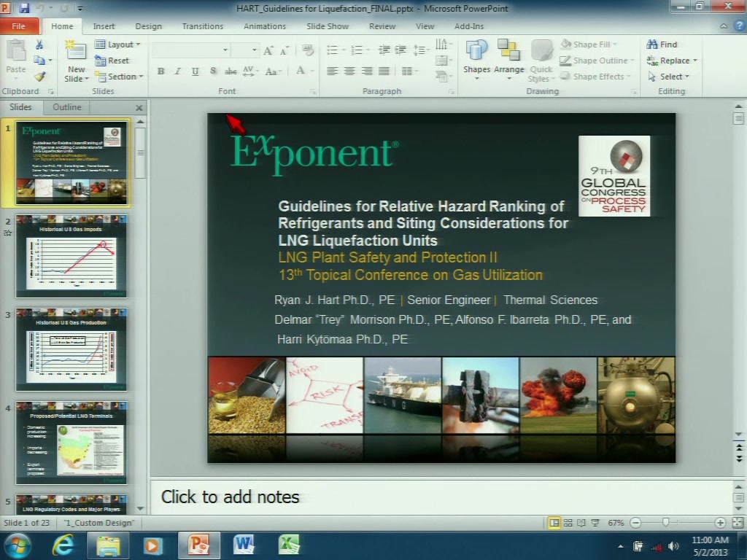Toggle Align Text Left
The width and height of the screenshot is (747, 560).
click(x=332, y=71)
